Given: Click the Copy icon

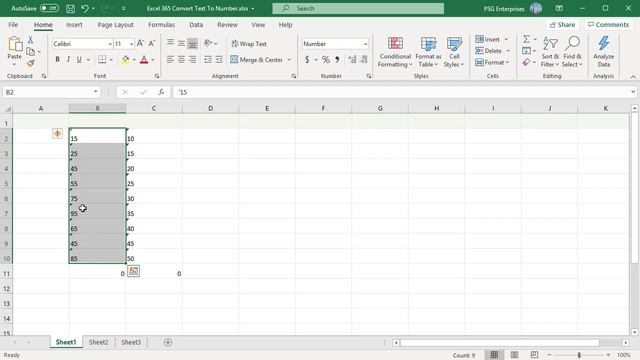Looking at the screenshot, I should (x=30, y=51).
